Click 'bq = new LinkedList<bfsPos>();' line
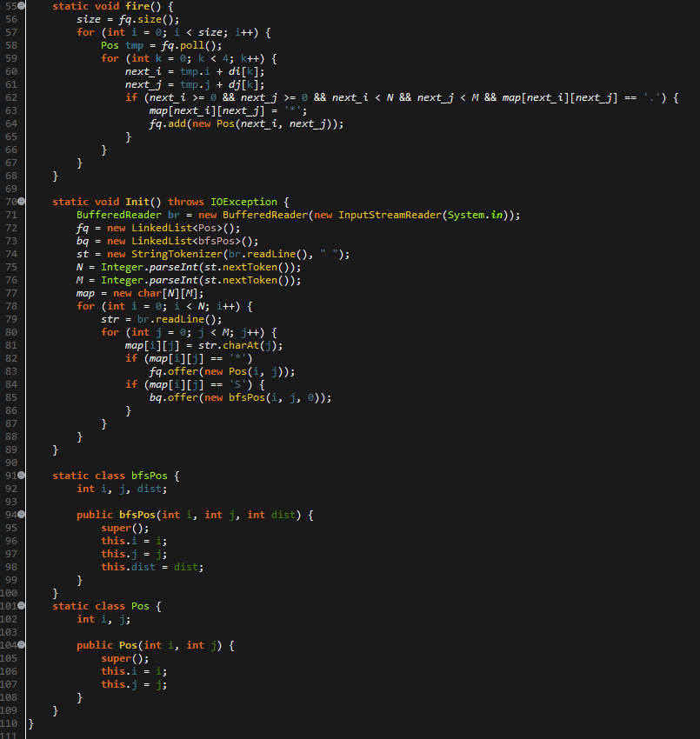The image size is (700, 739). [x=167, y=242]
